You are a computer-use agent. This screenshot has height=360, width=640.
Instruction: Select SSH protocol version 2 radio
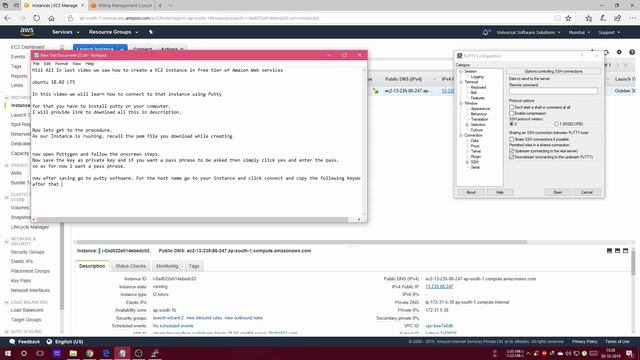point(511,124)
